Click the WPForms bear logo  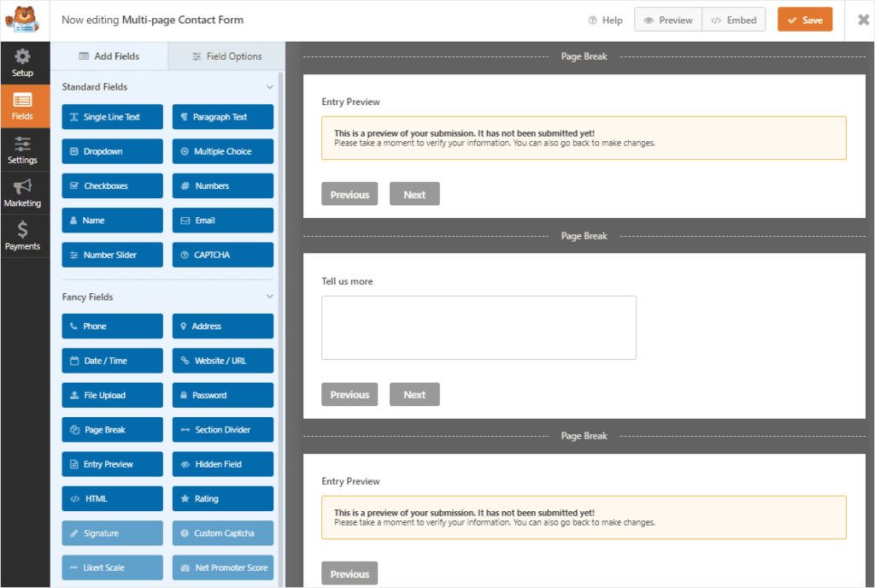tap(24, 19)
